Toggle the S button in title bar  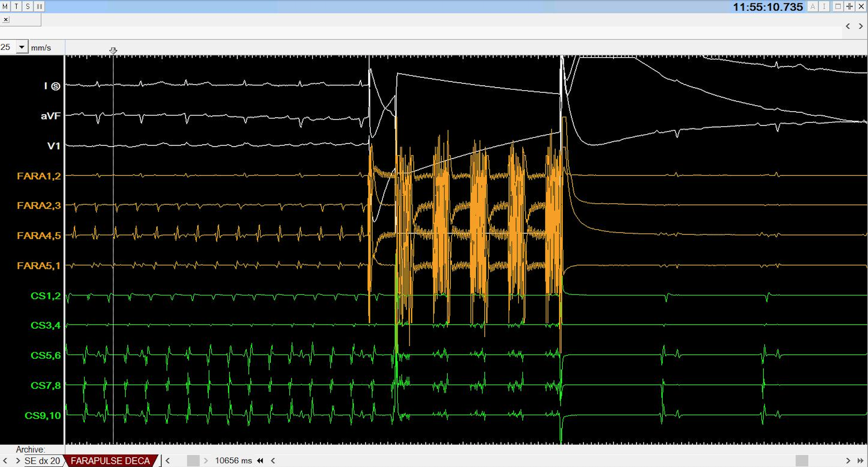pos(28,7)
